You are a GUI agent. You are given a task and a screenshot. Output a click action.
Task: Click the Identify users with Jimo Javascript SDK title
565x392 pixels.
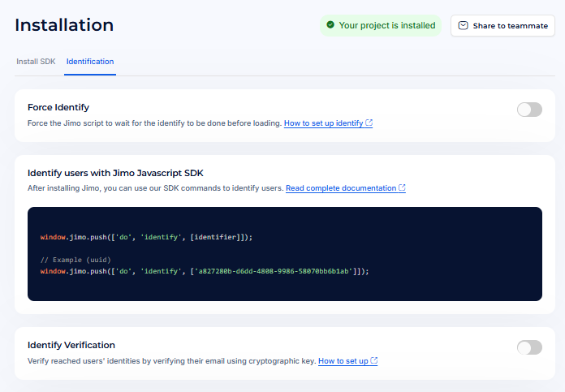[x=115, y=173]
